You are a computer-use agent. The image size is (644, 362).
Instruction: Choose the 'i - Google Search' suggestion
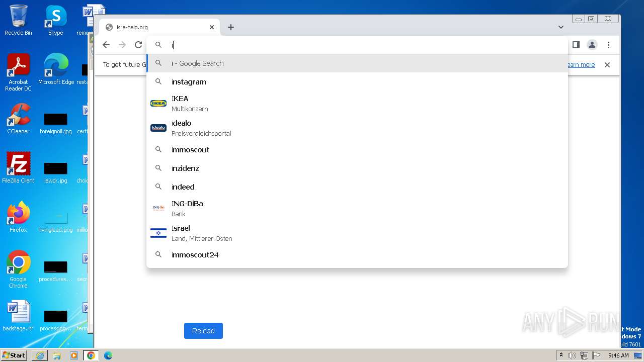coord(357,63)
